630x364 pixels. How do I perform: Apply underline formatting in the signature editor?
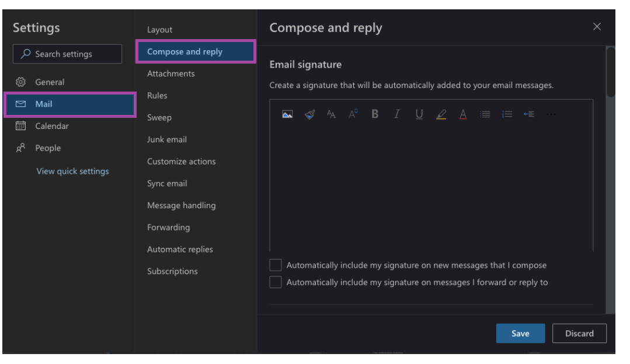click(417, 115)
